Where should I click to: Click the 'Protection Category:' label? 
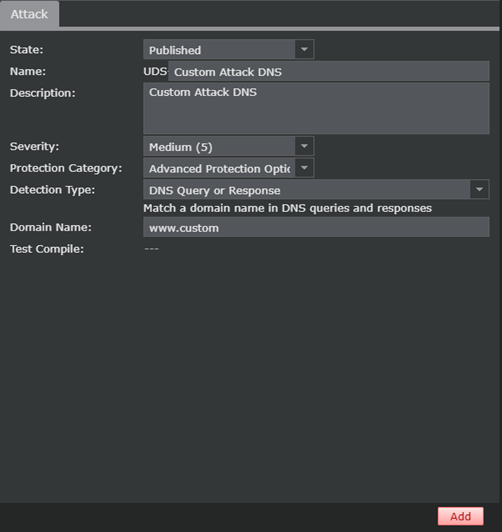pos(66,168)
